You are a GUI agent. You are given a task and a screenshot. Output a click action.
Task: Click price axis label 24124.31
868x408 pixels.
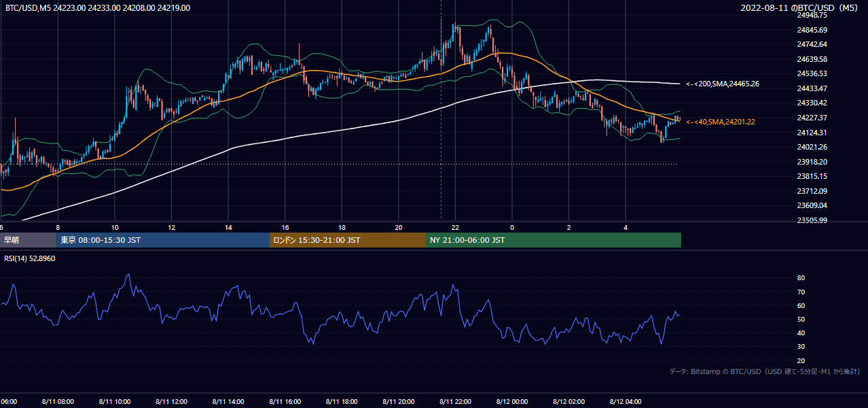click(812, 132)
